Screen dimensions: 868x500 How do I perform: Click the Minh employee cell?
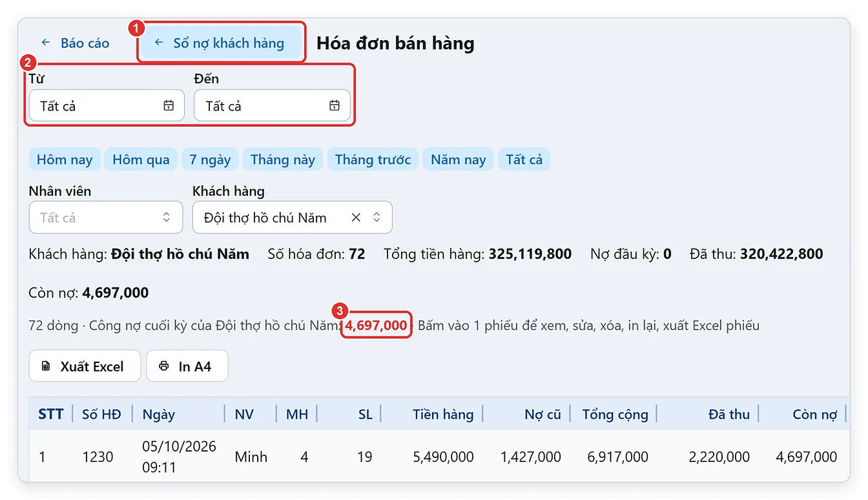tap(251, 457)
